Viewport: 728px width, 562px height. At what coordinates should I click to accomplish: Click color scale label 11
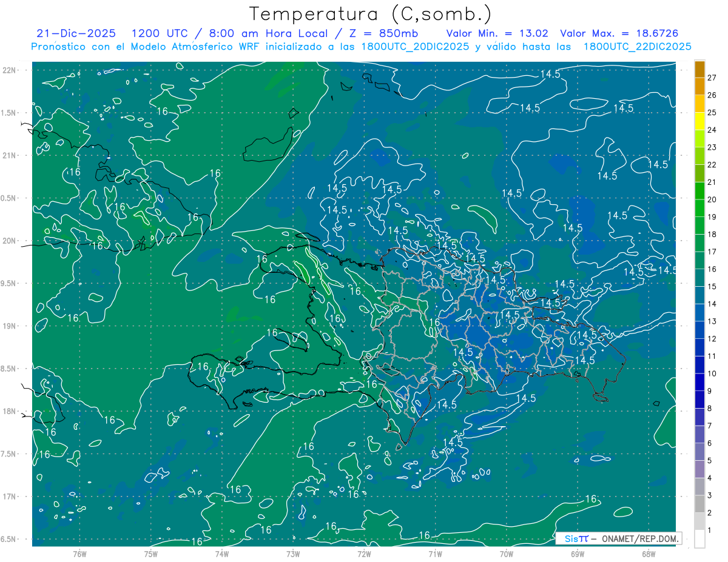(x=712, y=356)
